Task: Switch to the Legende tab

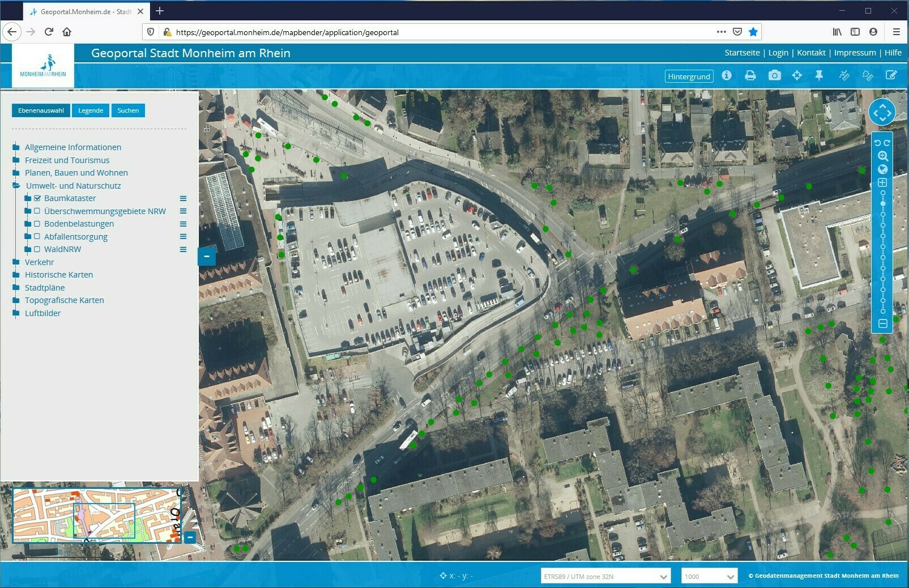Action: [91, 110]
